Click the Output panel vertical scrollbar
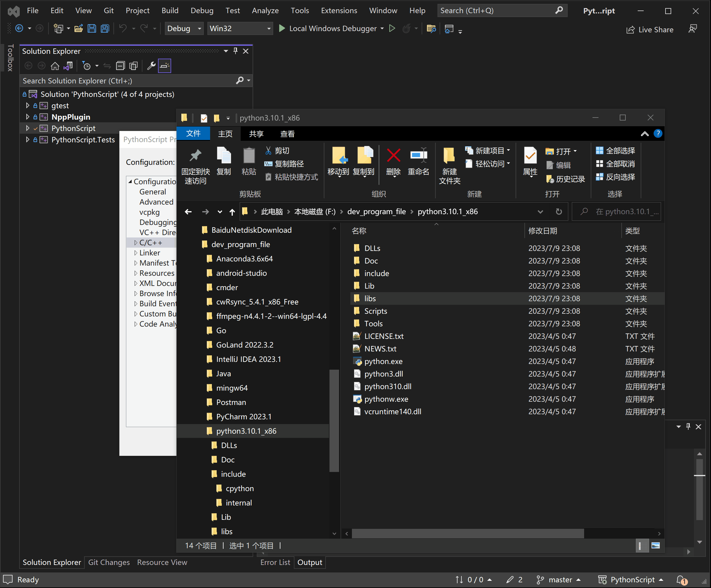 coord(700,489)
